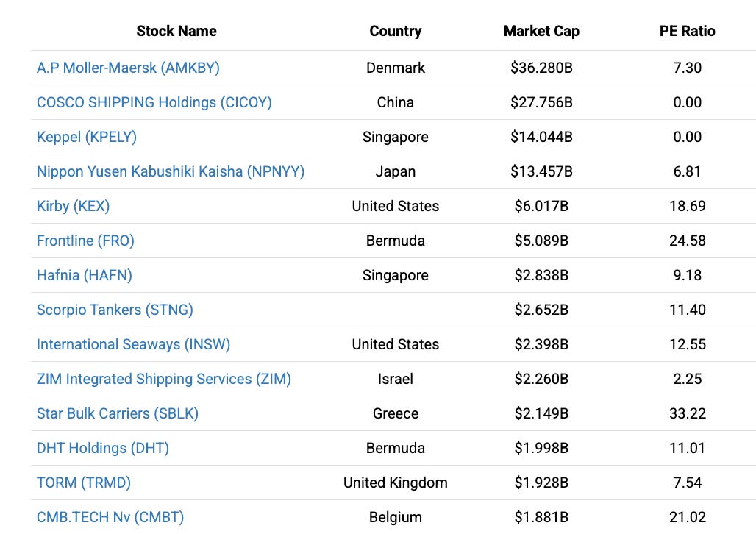Select the $2.398B market cap cell
The width and height of the screenshot is (756, 534).
[x=541, y=344]
